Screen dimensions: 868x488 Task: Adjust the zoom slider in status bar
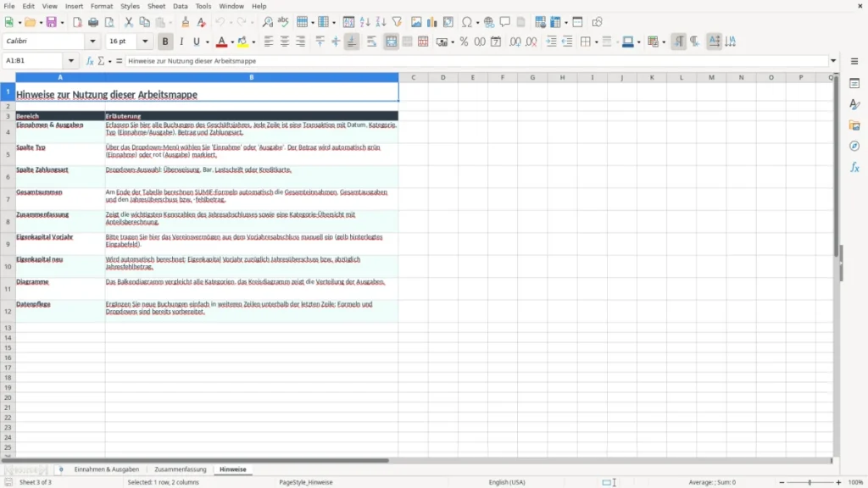tap(810, 482)
